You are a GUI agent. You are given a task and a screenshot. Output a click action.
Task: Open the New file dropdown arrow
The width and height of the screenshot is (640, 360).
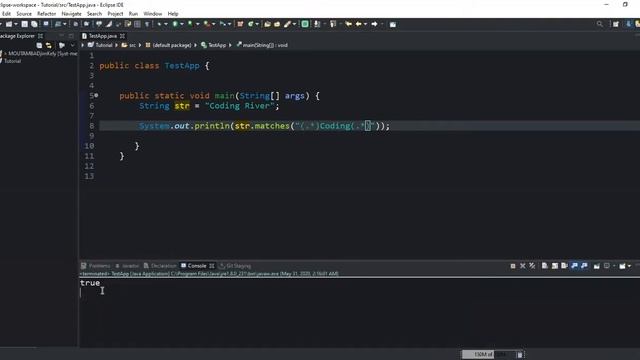pos(16,24)
